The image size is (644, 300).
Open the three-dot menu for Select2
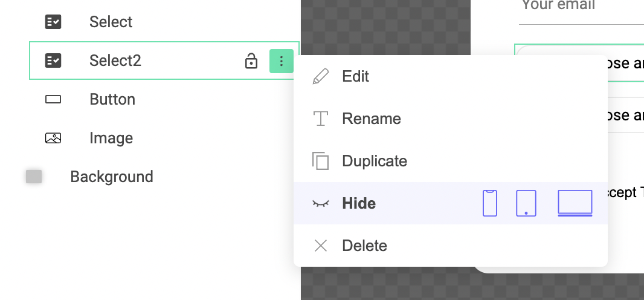coord(281,61)
